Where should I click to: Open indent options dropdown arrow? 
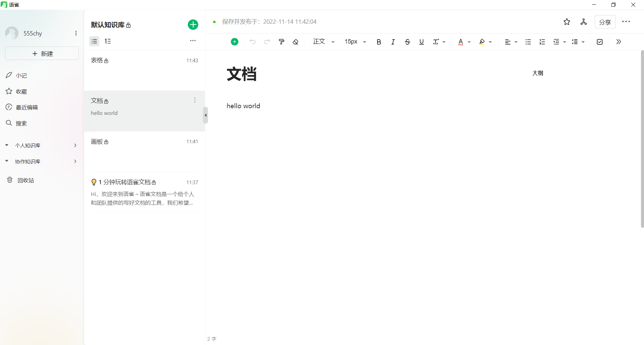pyautogui.click(x=565, y=42)
